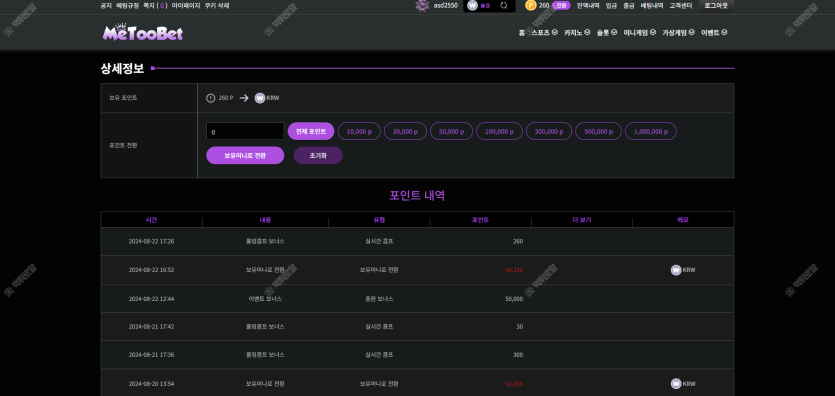The height and width of the screenshot is (396, 835).
Task: Click the MeTooBet logo
Action: [143, 33]
